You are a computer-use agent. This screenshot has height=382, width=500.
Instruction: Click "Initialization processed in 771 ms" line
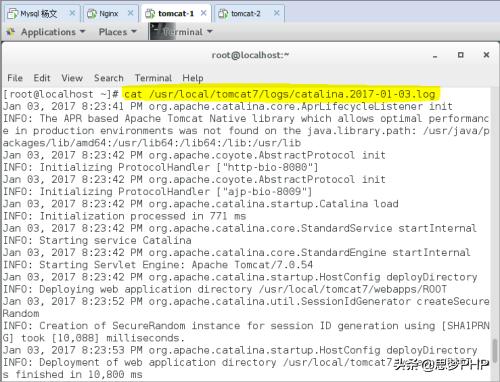(124, 216)
